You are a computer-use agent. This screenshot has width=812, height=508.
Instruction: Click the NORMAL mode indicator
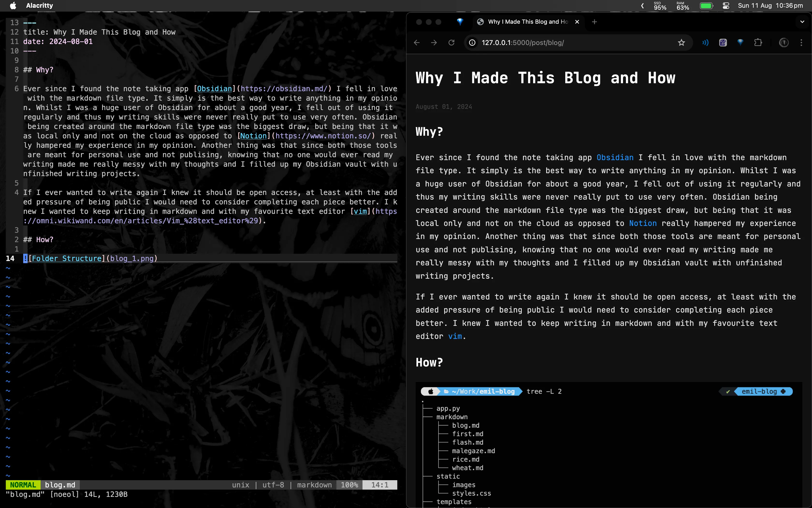pyautogui.click(x=23, y=485)
